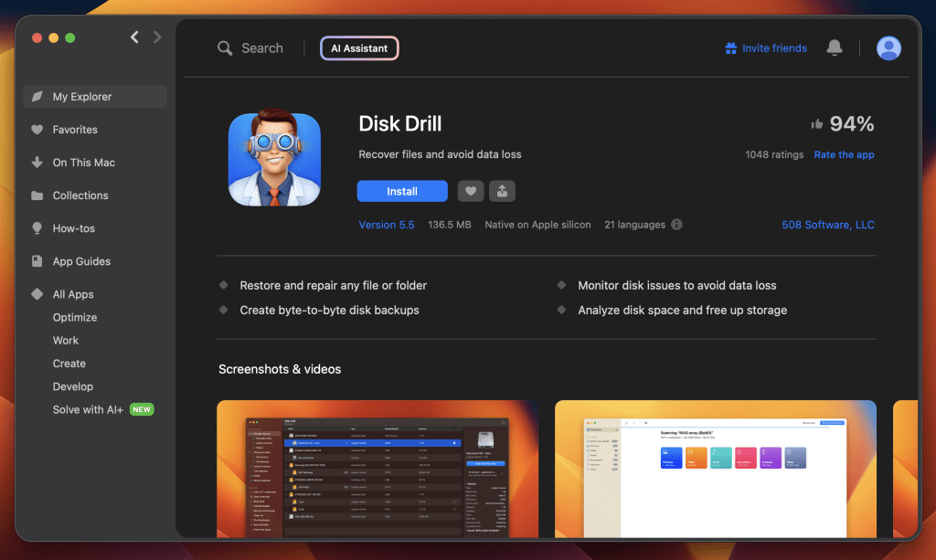This screenshot has height=560, width=936.
Task: Click the Disk Drill app icon
Action: pos(274,157)
